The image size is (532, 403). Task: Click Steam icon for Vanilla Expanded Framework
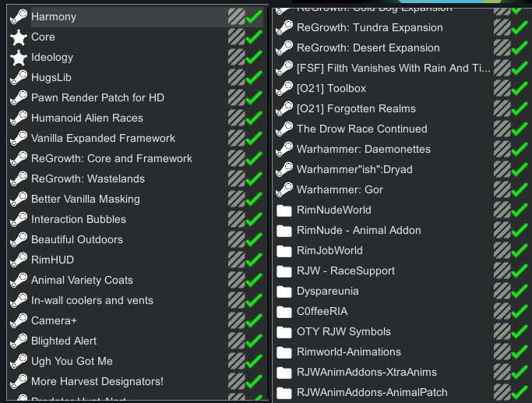coord(19,138)
